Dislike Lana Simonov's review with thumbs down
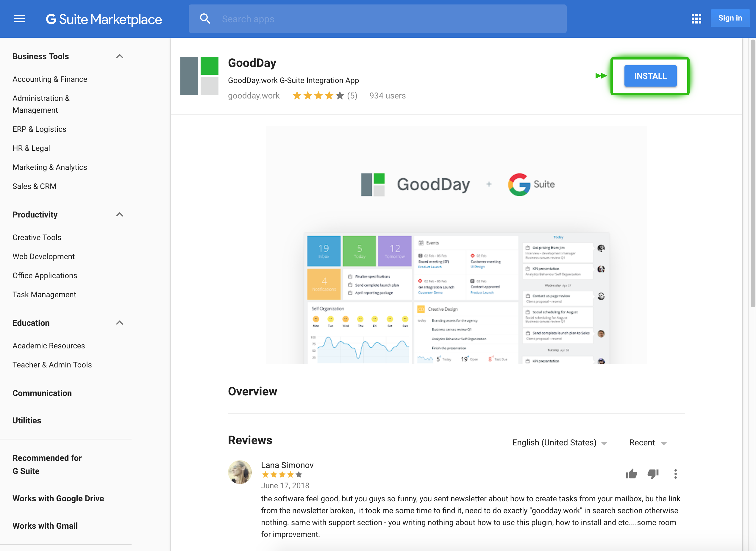The image size is (756, 551). (653, 474)
